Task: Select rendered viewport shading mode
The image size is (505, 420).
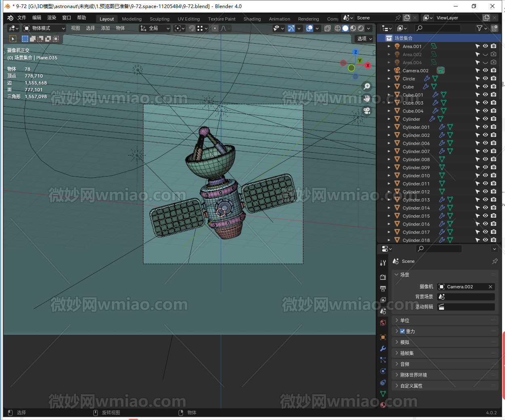Action: [361, 28]
